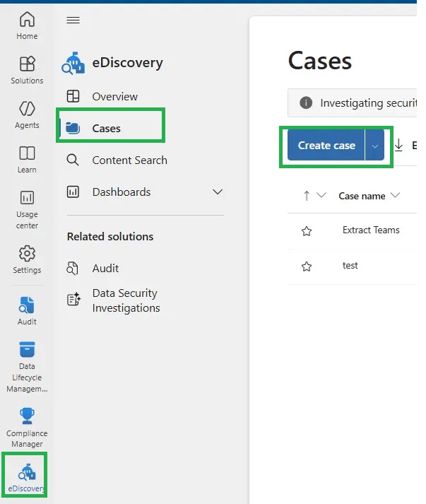Image resolution: width=426 pixels, height=504 pixels.
Task: Open Agents from the left rail
Action: [x=27, y=115]
